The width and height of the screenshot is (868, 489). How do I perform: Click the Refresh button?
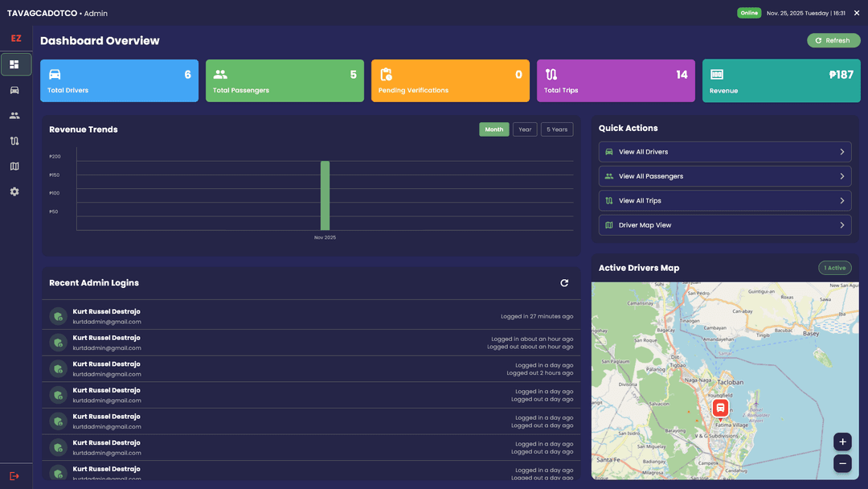[833, 40]
